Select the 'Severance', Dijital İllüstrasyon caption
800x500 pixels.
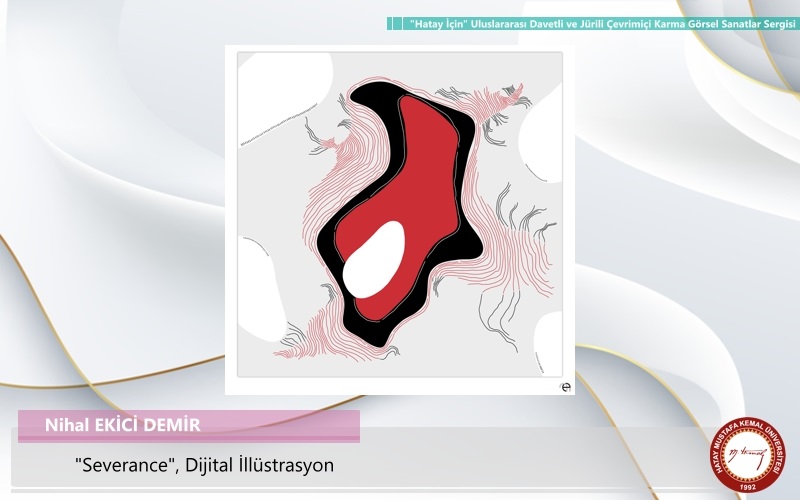tap(204, 465)
